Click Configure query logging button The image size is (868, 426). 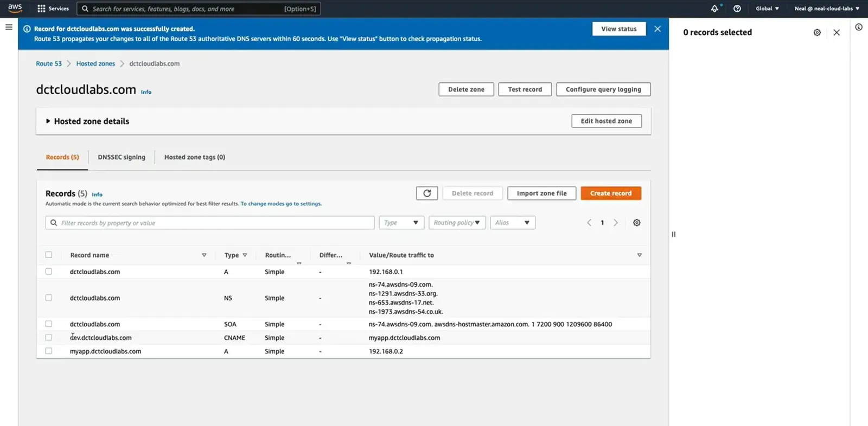(603, 89)
